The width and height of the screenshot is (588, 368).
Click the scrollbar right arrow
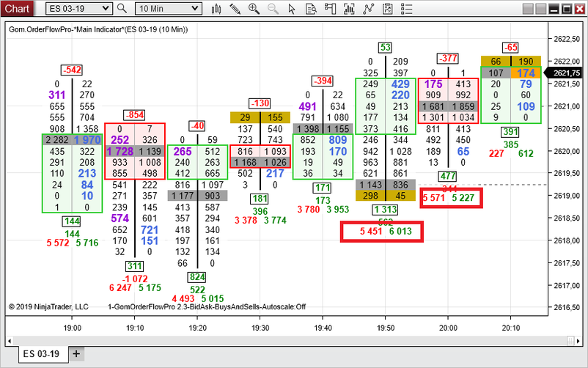point(578,341)
